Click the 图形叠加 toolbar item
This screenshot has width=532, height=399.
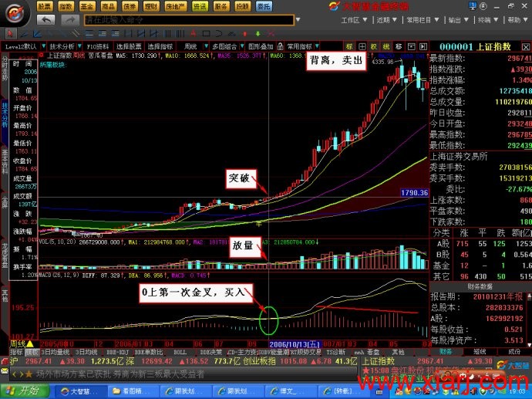coord(261,46)
